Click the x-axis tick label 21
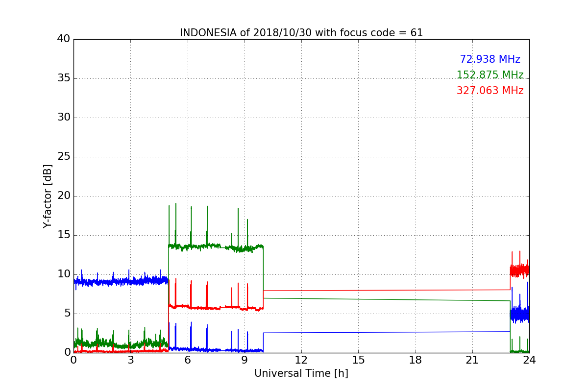 pyautogui.click(x=472, y=360)
